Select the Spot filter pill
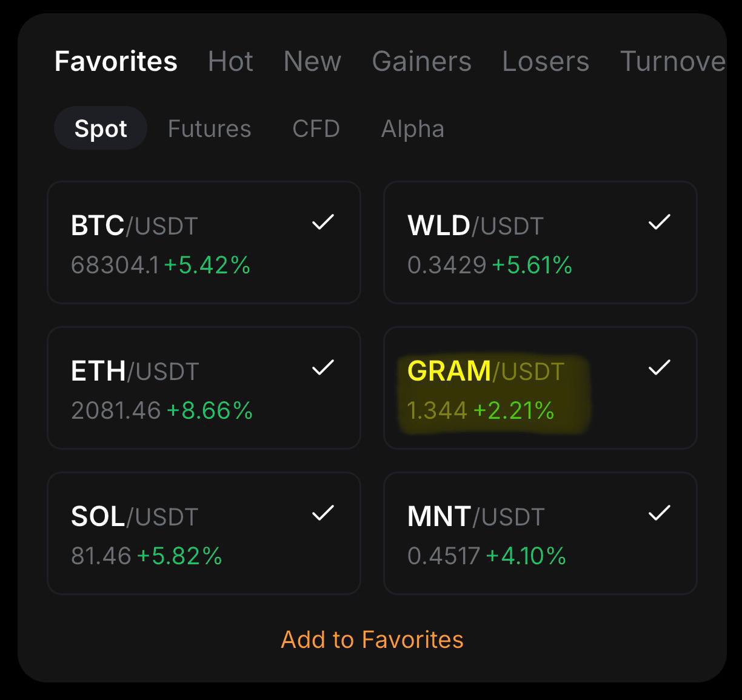The height and width of the screenshot is (700, 742). pos(101,128)
